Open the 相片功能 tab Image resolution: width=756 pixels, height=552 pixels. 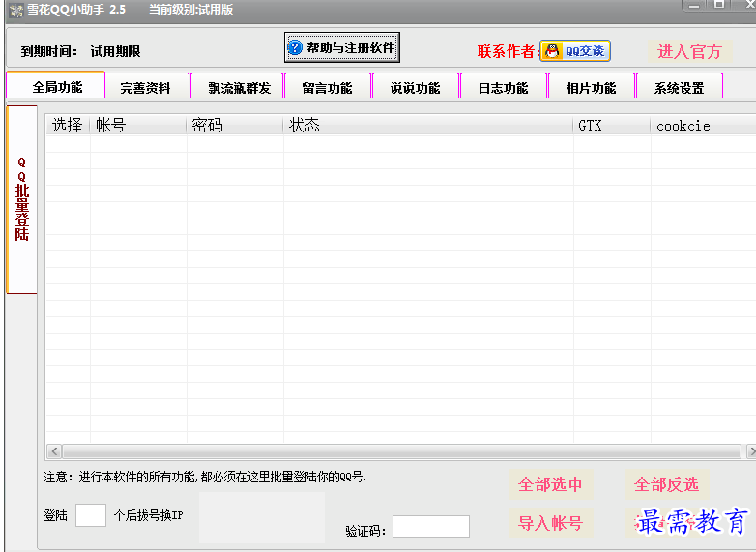tap(591, 87)
